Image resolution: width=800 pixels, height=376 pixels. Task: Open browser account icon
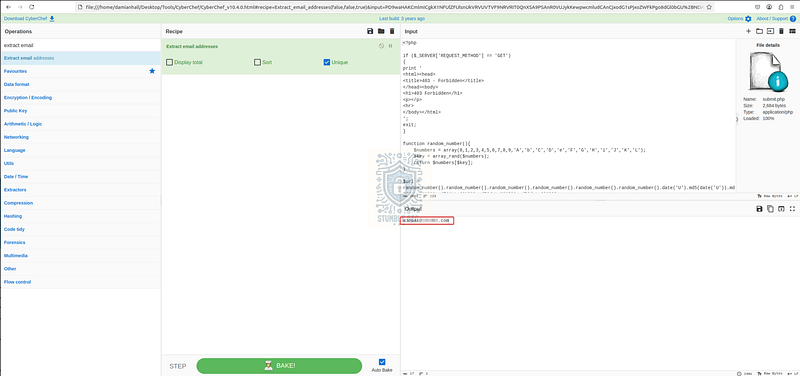tap(769, 7)
